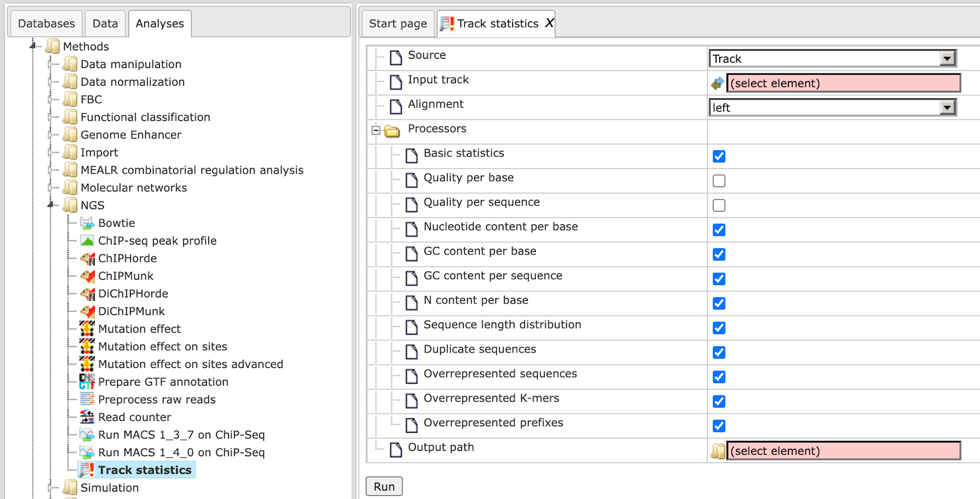Image resolution: width=980 pixels, height=499 pixels.
Task: Click the DiChIPMunk icon
Action: (88, 311)
